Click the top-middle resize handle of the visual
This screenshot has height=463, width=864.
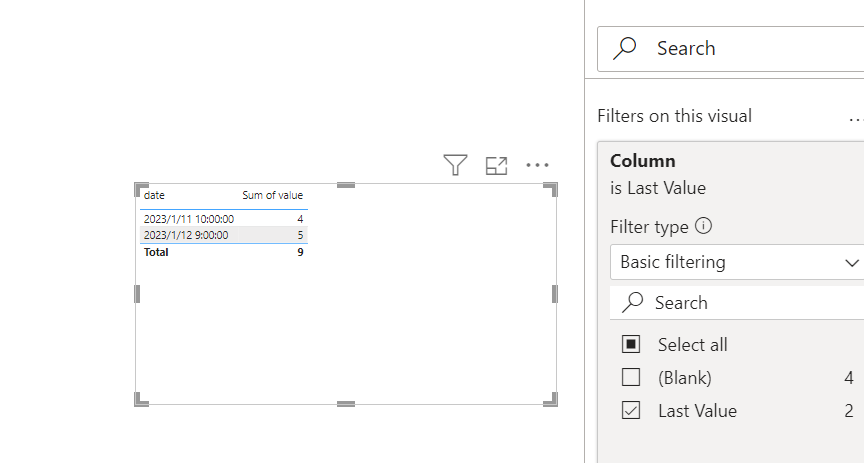tap(346, 185)
